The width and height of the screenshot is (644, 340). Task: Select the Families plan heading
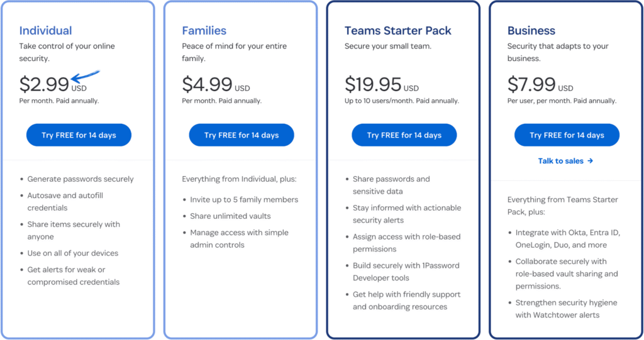point(204,30)
